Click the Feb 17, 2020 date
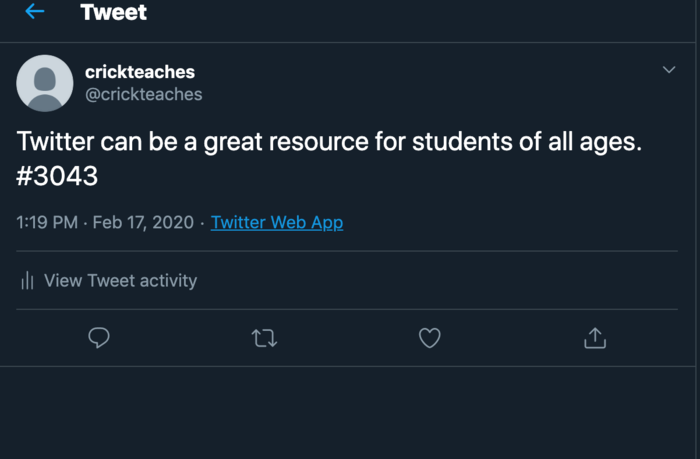700x459 pixels. 143,222
